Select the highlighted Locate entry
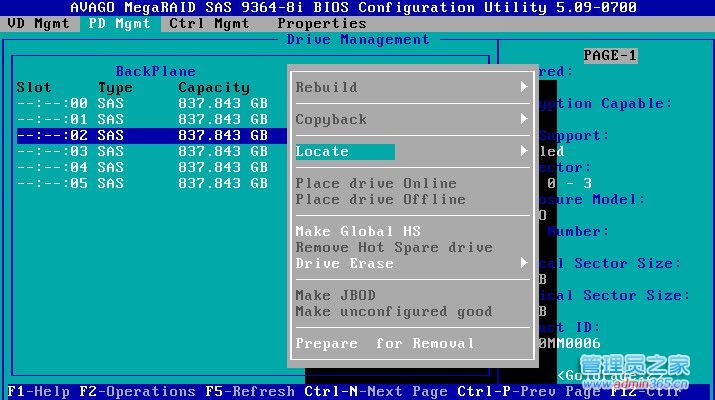The image size is (715, 400). 345,151
